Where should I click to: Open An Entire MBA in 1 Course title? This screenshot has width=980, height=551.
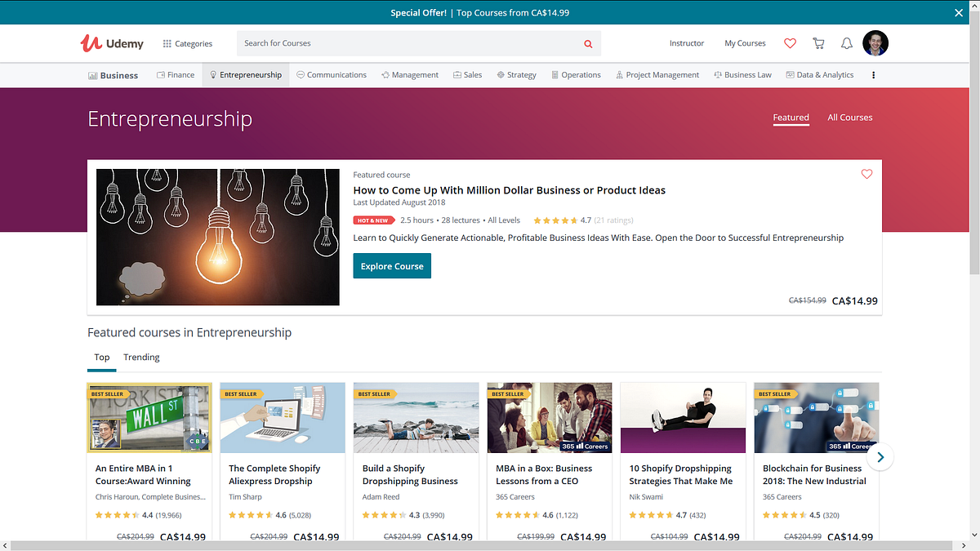[x=144, y=475]
